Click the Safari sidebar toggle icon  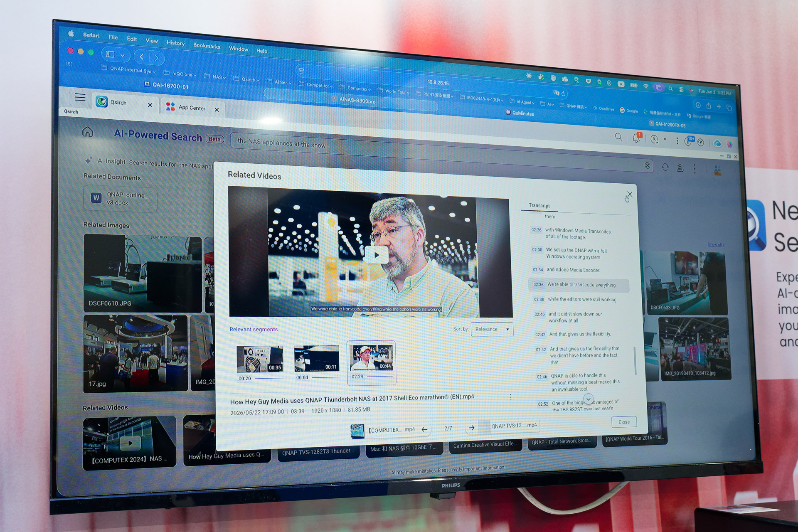(110, 54)
